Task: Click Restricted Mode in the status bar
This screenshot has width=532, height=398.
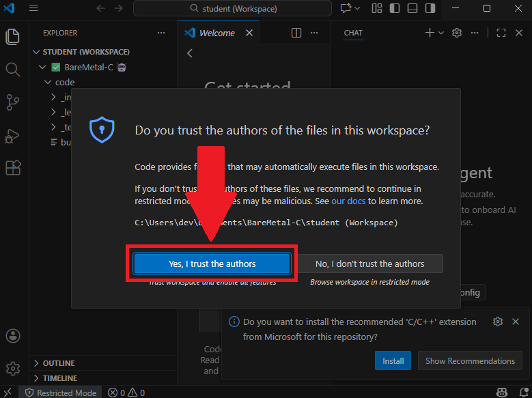Action: coord(61,393)
